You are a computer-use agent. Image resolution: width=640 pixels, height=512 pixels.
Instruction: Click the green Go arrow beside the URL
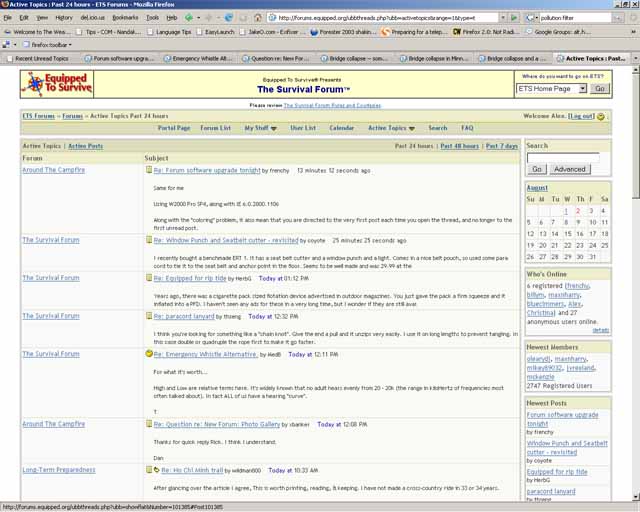click(x=514, y=18)
